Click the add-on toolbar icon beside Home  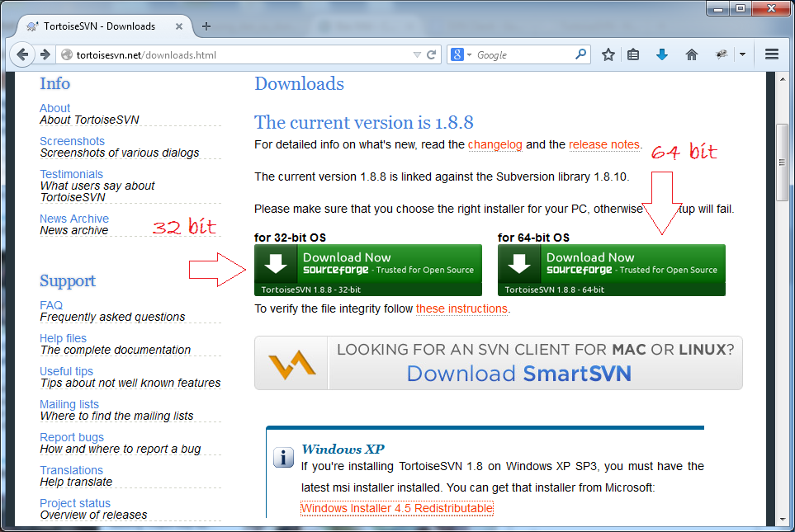721,54
